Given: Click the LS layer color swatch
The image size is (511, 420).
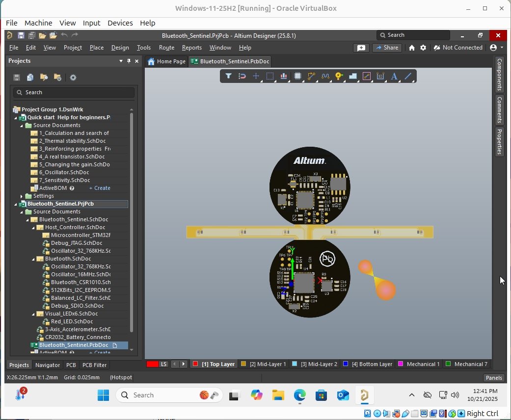Looking at the screenshot, I should click(154, 364).
